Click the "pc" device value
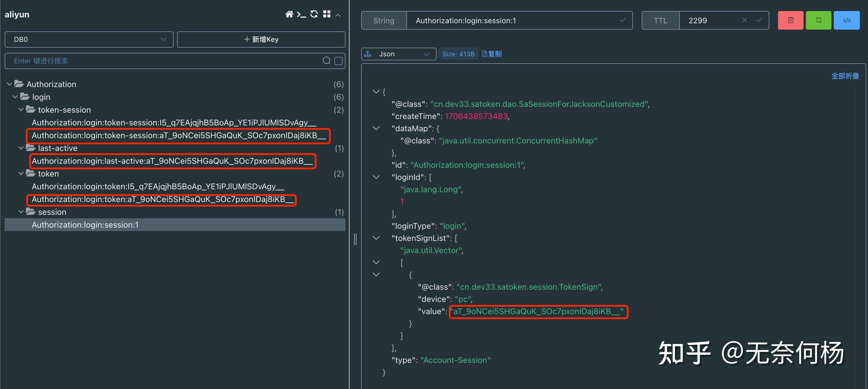 pos(463,299)
